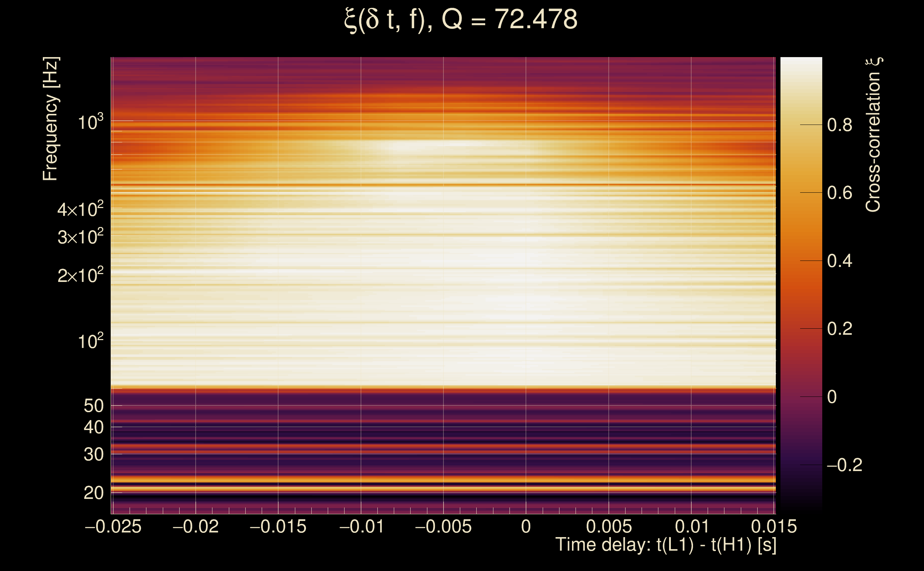This screenshot has height=571, width=924.
Task: Click the 20 Hz frequency tick label
Action: (x=93, y=493)
